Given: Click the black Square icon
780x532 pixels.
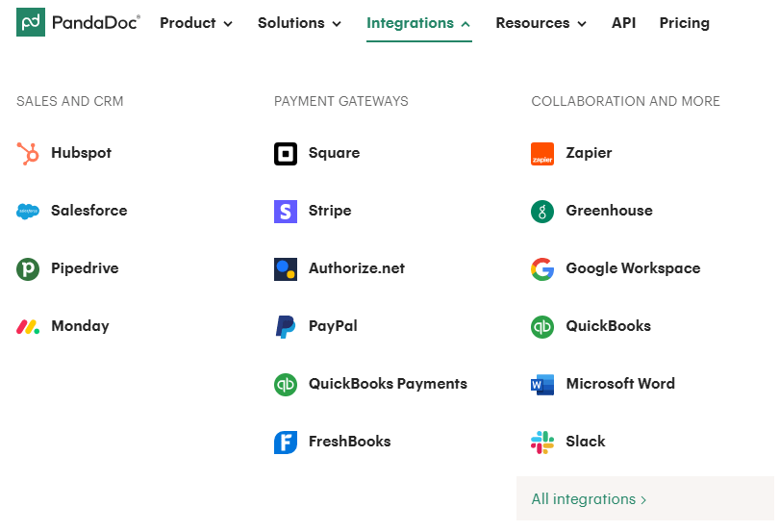Looking at the screenshot, I should [x=286, y=153].
